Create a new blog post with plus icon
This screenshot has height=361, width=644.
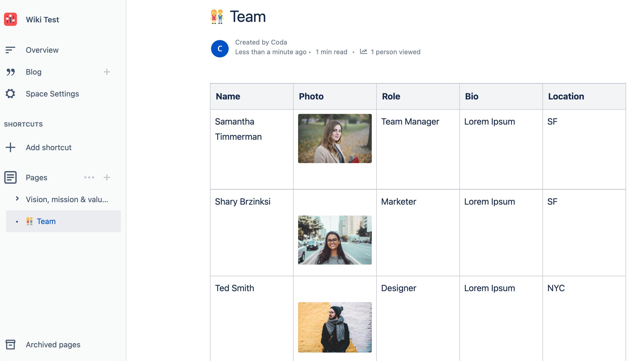[x=107, y=72]
